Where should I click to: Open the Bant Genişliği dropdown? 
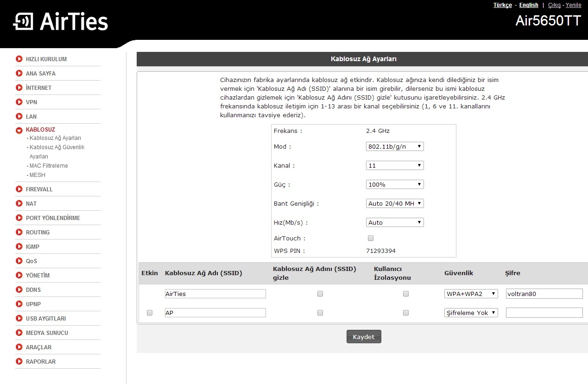point(395,203)
